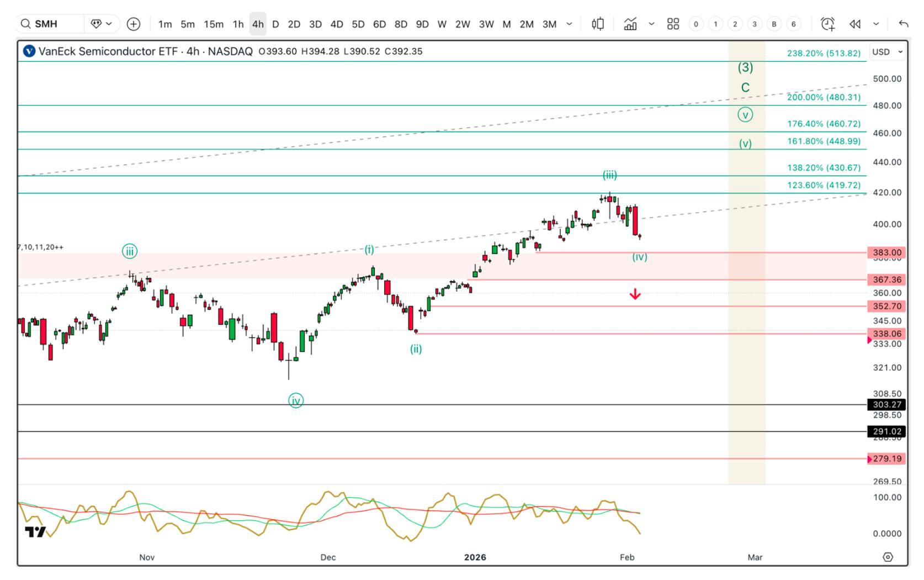Select the 1m timeframe
Viewport: 924px width, 580px height.
(x=165, y=24)
